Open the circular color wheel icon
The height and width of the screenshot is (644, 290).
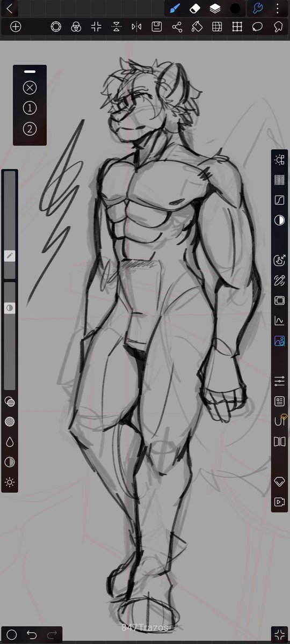56,27
